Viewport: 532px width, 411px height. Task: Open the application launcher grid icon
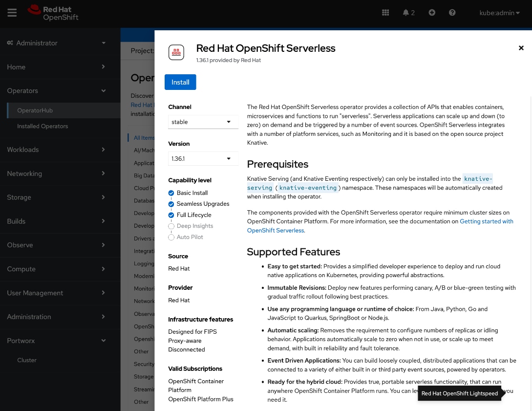point(385,12)
